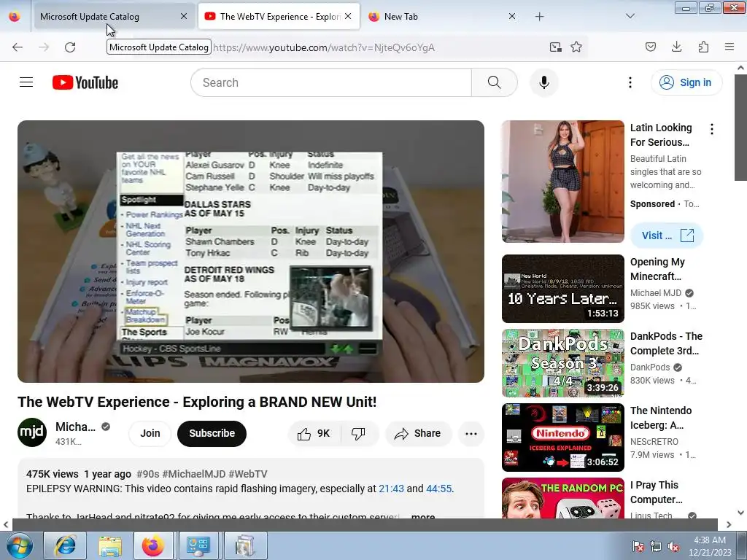Dislike the video with thumbs down
Screen dimensions: 747x560
pos(358,433)
